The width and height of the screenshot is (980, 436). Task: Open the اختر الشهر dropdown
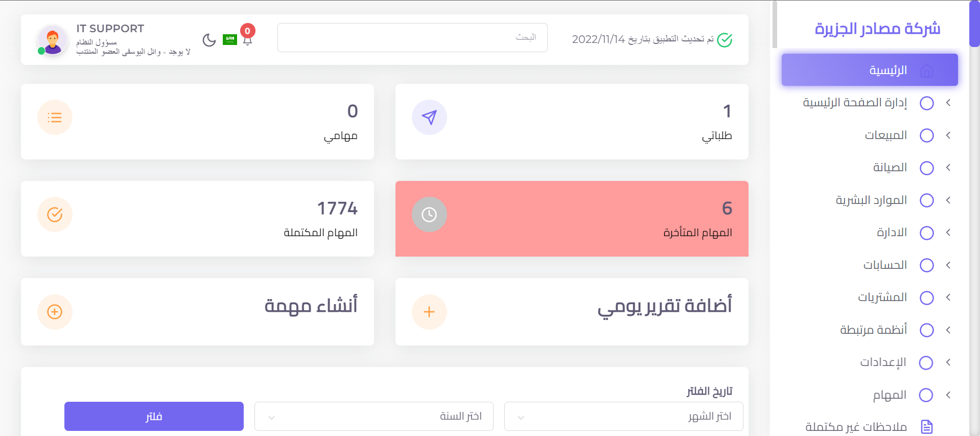[623, 416]
